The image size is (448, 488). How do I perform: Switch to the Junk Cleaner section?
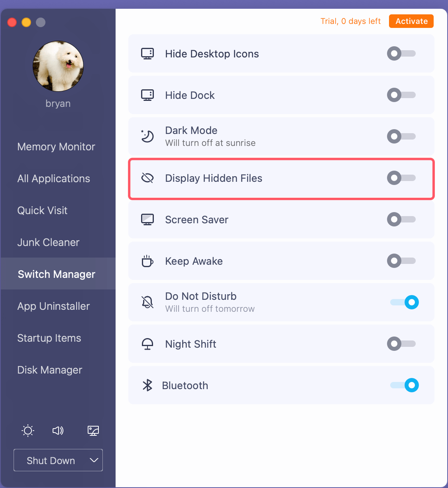tap(48, 242)
